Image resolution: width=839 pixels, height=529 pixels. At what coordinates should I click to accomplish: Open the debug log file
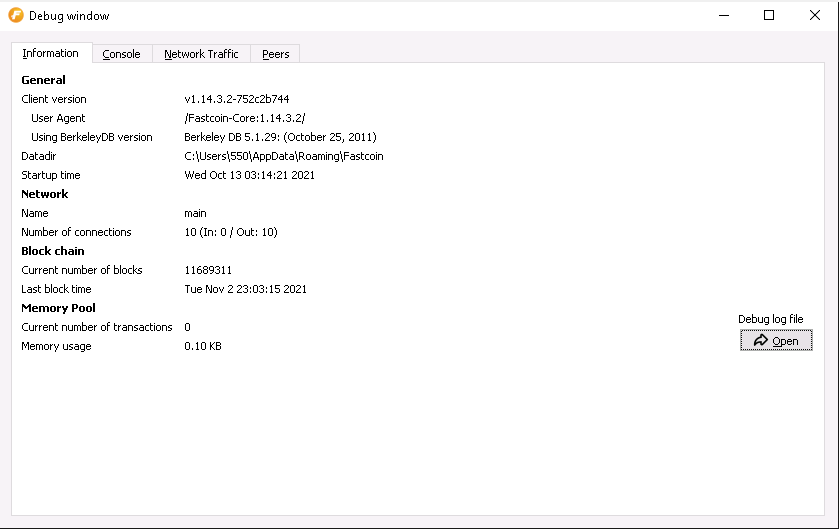click(x=776, y=341)
